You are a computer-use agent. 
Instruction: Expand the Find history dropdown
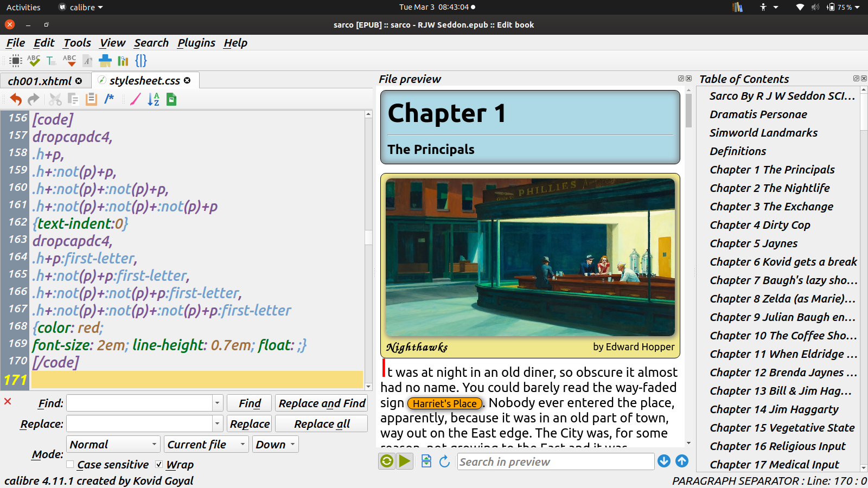tap(218, 403)
